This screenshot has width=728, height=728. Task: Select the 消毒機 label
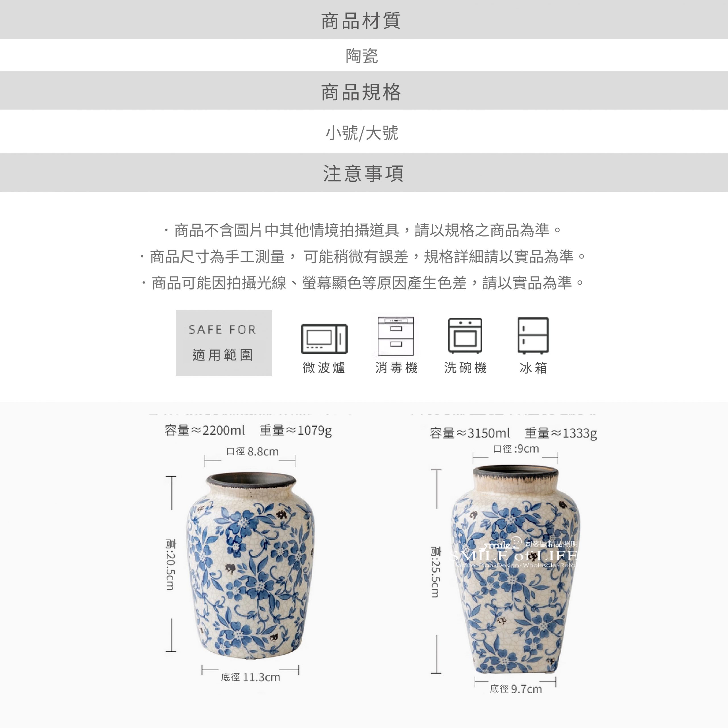pos(396,367)
